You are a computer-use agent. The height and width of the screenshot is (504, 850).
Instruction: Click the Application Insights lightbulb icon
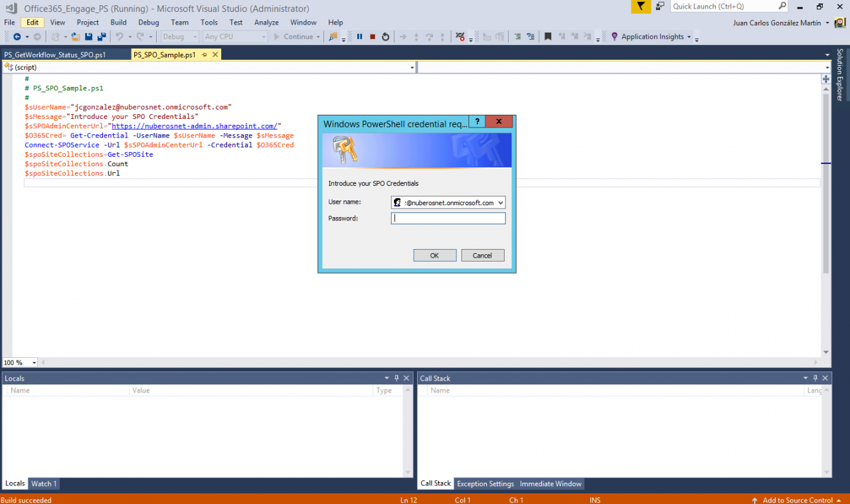[614, 37]
